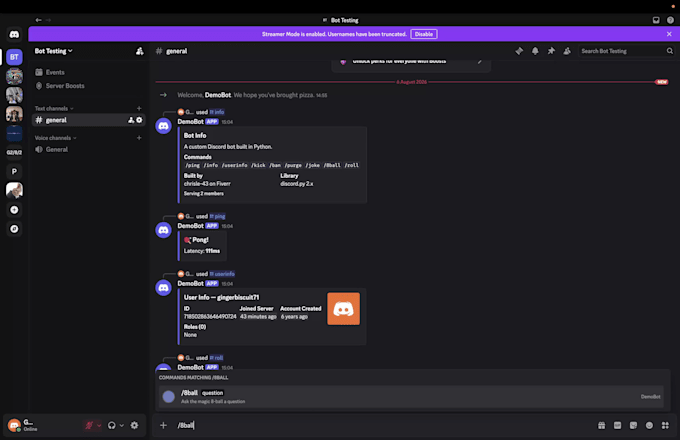Click the 'discord.py 2.x' library text

[297, 184]
